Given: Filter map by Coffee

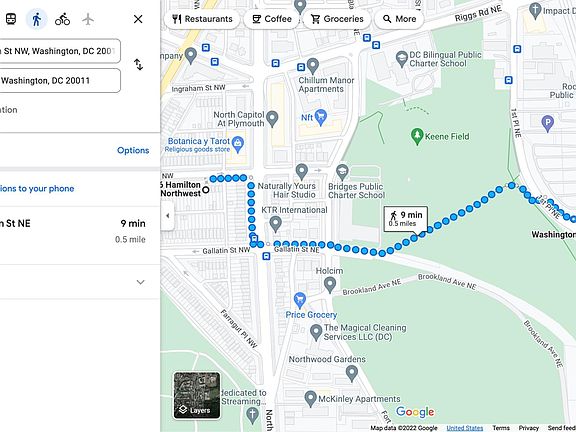Looking at the screenshot, I should coord(272,19).
